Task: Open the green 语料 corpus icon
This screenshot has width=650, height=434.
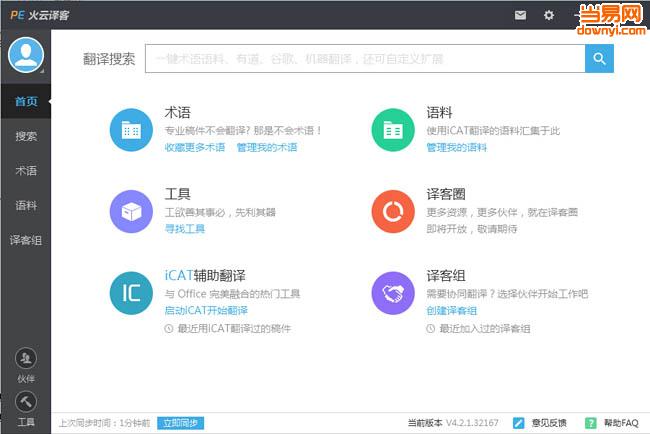Action: [x=392, y=129]
